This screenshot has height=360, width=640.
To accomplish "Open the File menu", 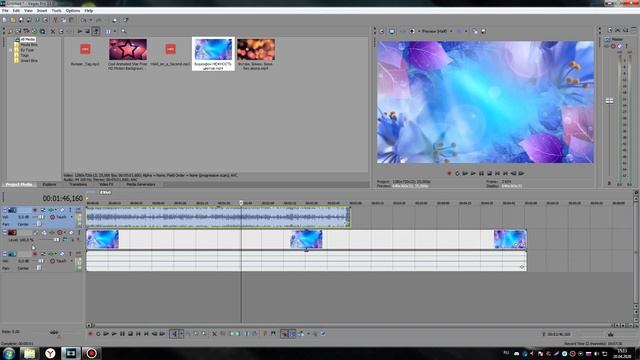I will click(x=5, y=11).
